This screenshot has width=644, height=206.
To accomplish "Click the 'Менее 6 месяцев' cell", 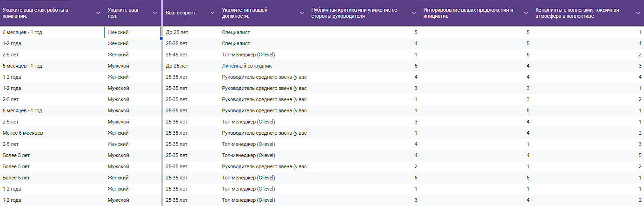I will click(x=23, y=133).
